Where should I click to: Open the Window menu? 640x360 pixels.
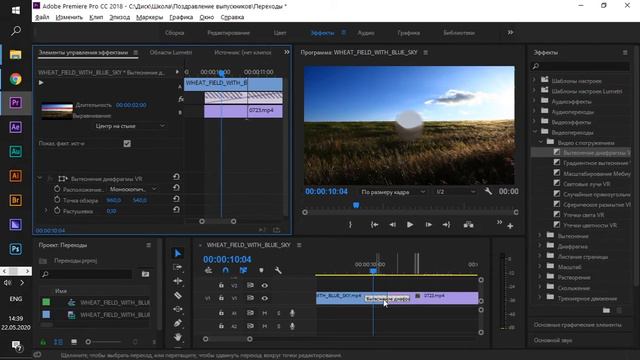point(207,17)
